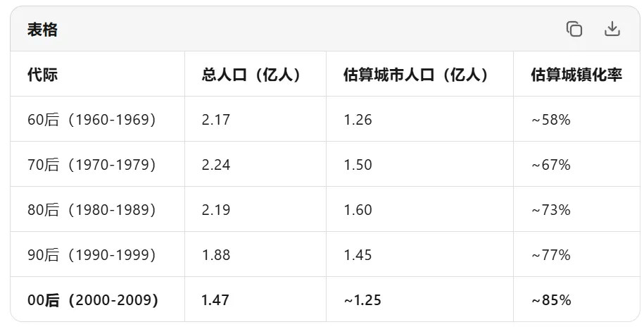This screenshot has width=644, height=334.
Task: Select the 代际 column header
Action: click(43, 75)
